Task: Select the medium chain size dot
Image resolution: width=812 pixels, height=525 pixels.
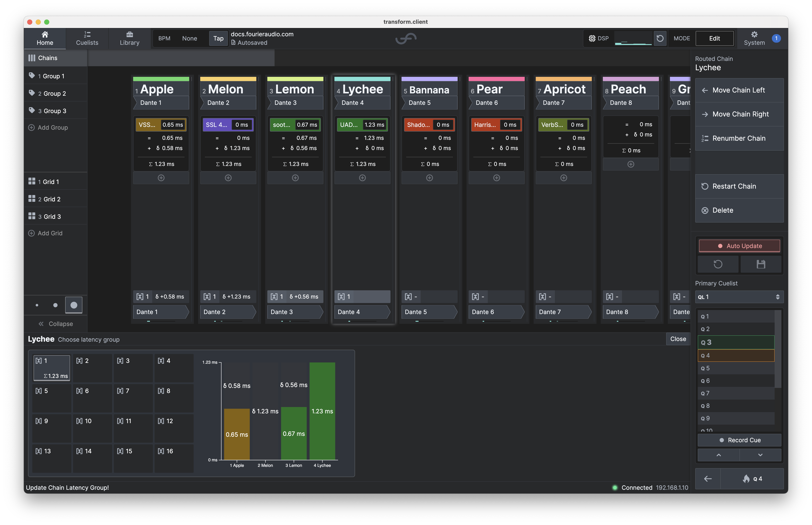Action: 55,305
